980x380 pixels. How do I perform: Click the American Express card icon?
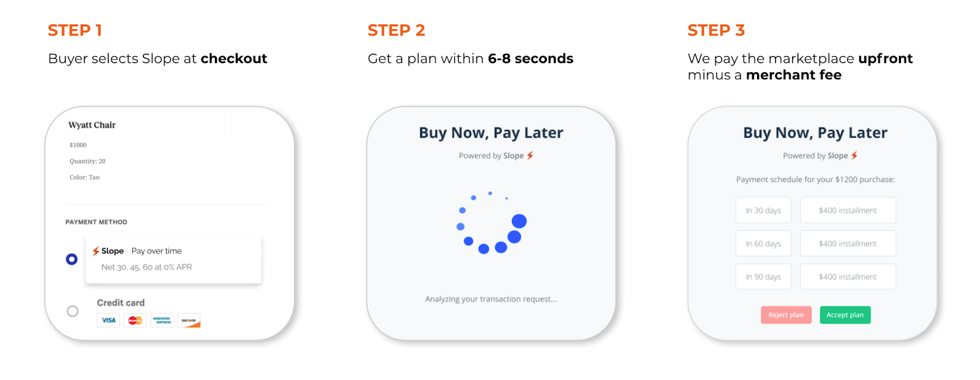pyautogui.click(x=162, y=321)
